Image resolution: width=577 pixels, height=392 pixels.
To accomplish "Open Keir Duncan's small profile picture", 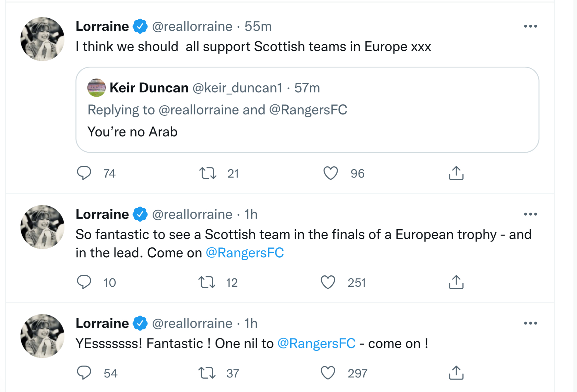I will tap(96, 88).
